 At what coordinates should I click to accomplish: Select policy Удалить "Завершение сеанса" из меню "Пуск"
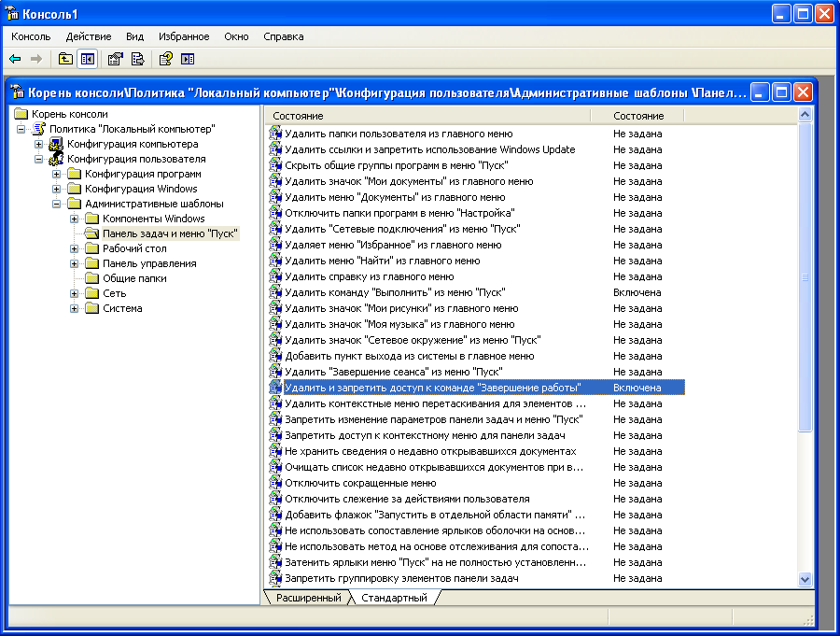point(394,372)
